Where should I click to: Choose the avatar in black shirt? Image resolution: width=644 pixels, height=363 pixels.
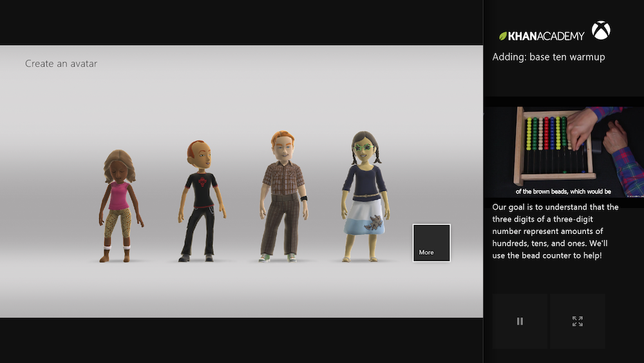[202, 201]
